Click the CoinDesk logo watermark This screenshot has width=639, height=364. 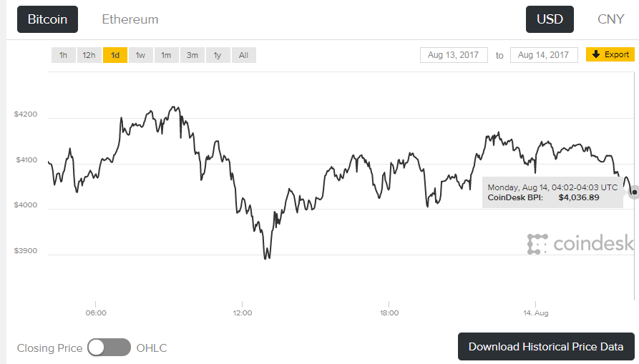pos(580,244)
